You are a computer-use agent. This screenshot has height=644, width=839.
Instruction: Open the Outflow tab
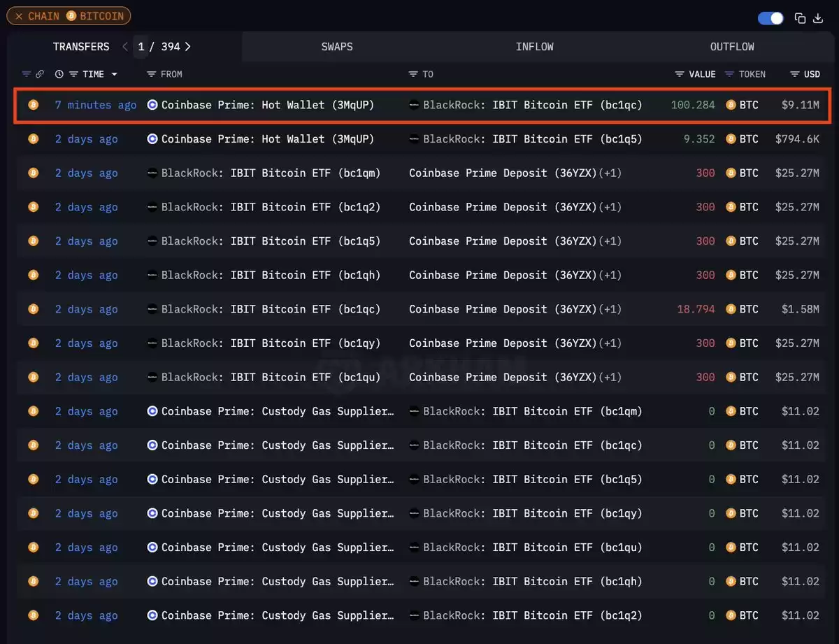[x=732, y=47]
